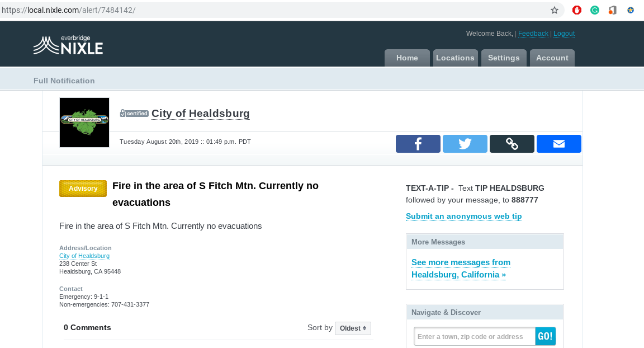Click Submit an anonymous web tip
The height and width of the screenshot is (348, 644).
463,216
